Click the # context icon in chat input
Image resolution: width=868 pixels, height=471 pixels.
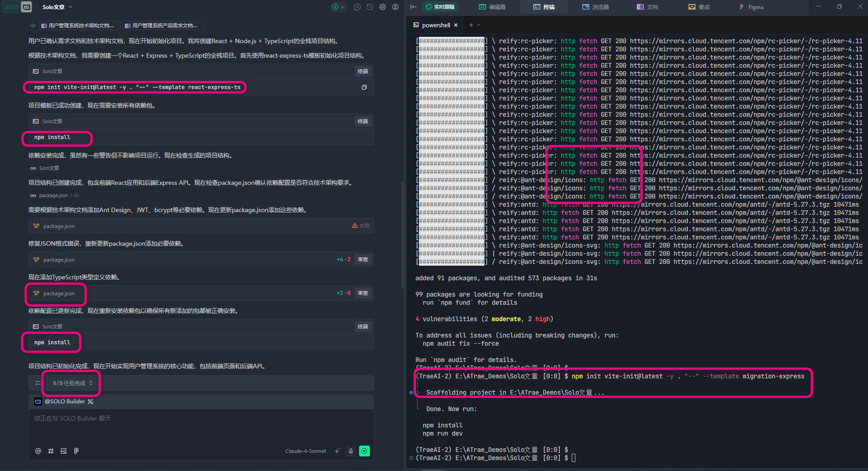(x=51, y=451)
